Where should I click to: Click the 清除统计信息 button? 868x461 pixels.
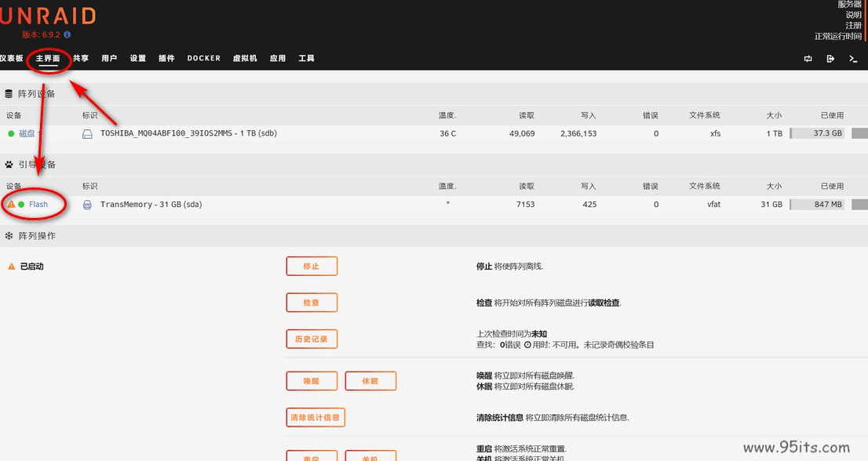point(315,418)
